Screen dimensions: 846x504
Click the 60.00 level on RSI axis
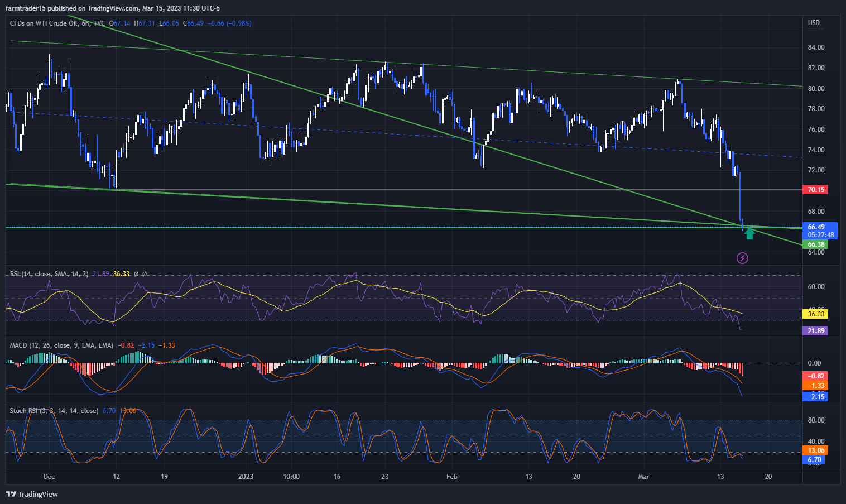[816, 287]
